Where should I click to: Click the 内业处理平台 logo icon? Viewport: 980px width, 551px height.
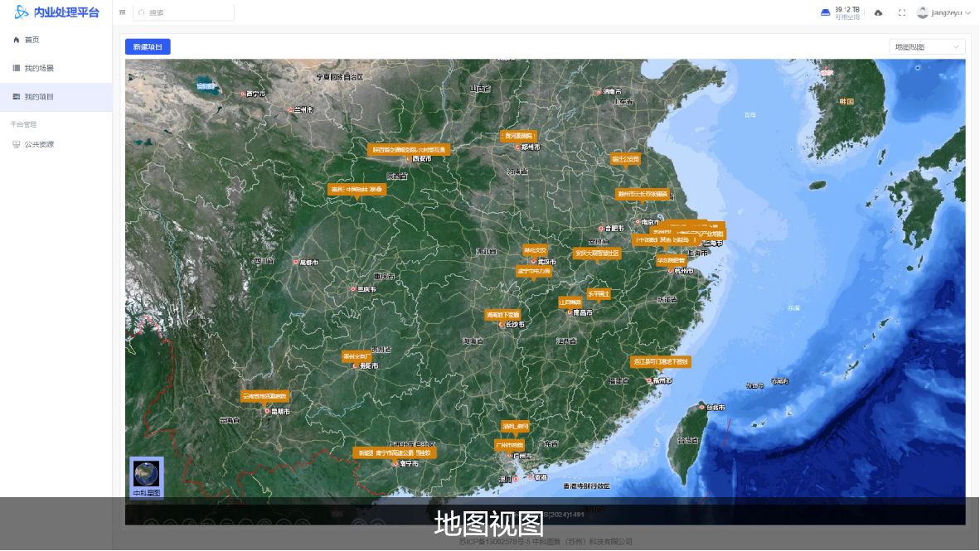[x=22, y=12]
